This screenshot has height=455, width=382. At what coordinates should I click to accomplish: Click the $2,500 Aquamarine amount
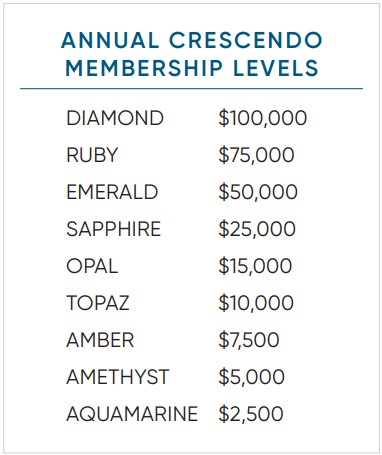click(251, 414)
